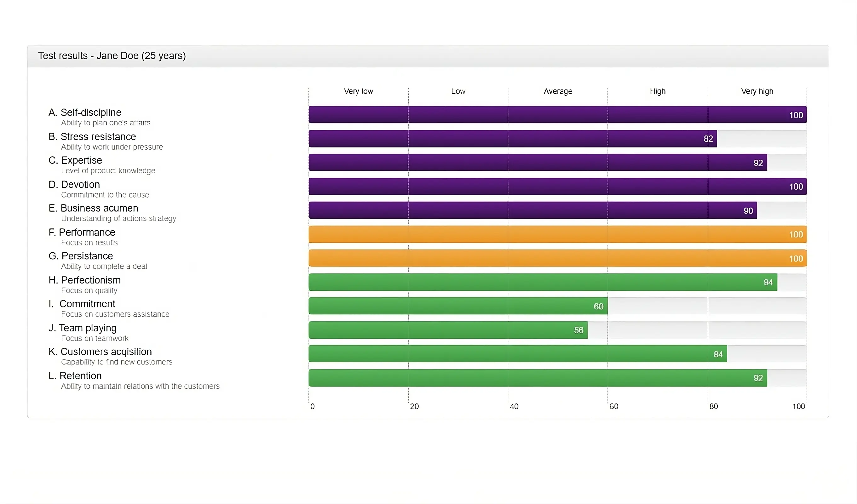Click the Team playing bar value 56
Screen dimensions: 857x504
(578, 330)
